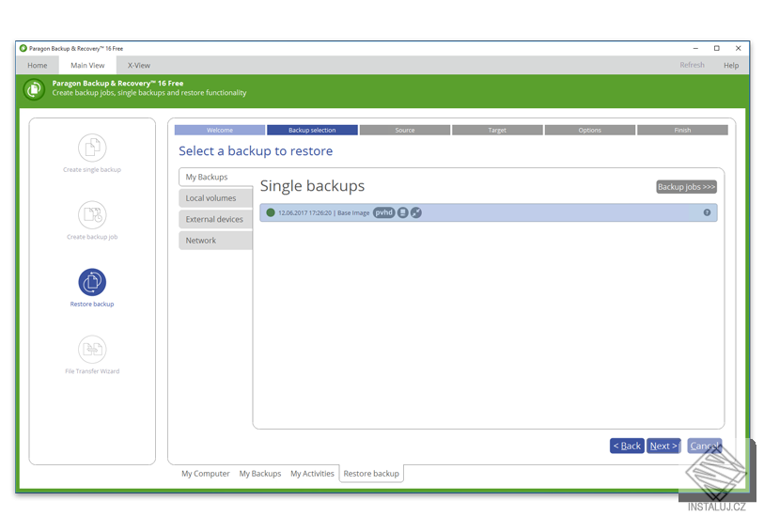Select the Network side tab
This screenshot has height=532, width=764.
(215, 241)
